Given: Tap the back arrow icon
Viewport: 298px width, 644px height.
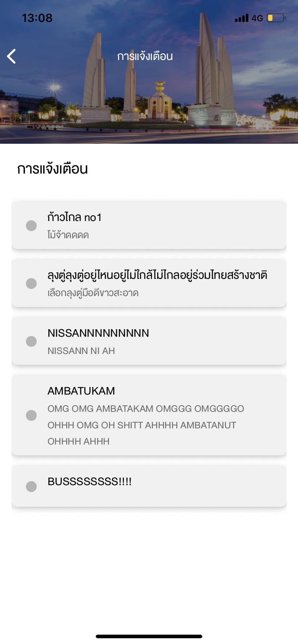Looking at the screenshot, I should pyautogui.click(x=12, y=56).
